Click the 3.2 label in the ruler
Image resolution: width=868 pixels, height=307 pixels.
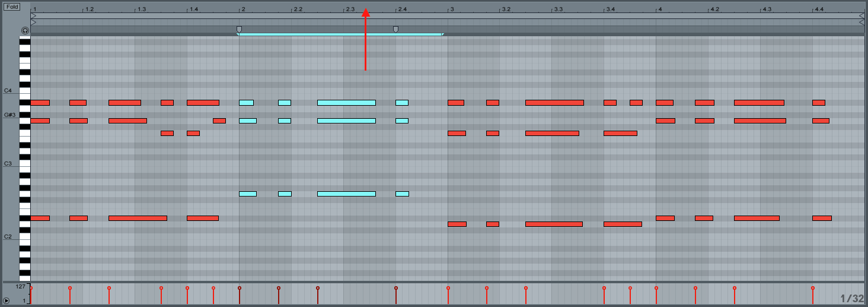[x=506, y=10]
